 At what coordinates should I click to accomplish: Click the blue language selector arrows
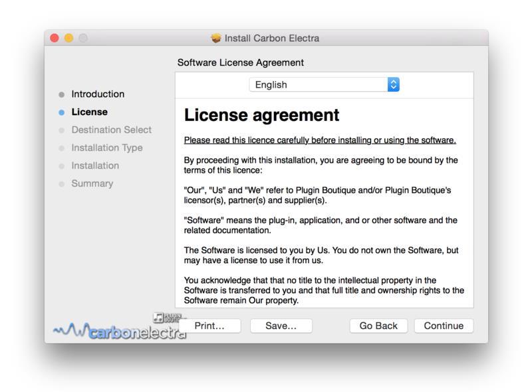coord(393,85)
